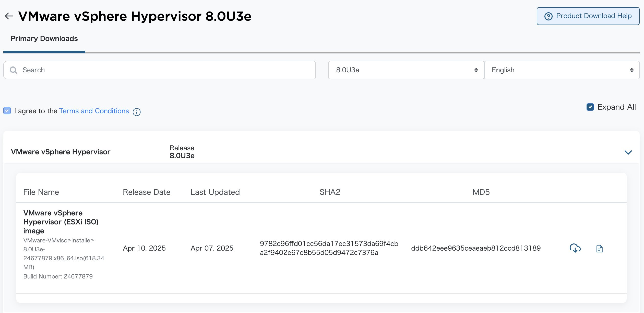Click the Last Updated column header
This screenshot has width=644, height=313.
click(x=215, y=192)
